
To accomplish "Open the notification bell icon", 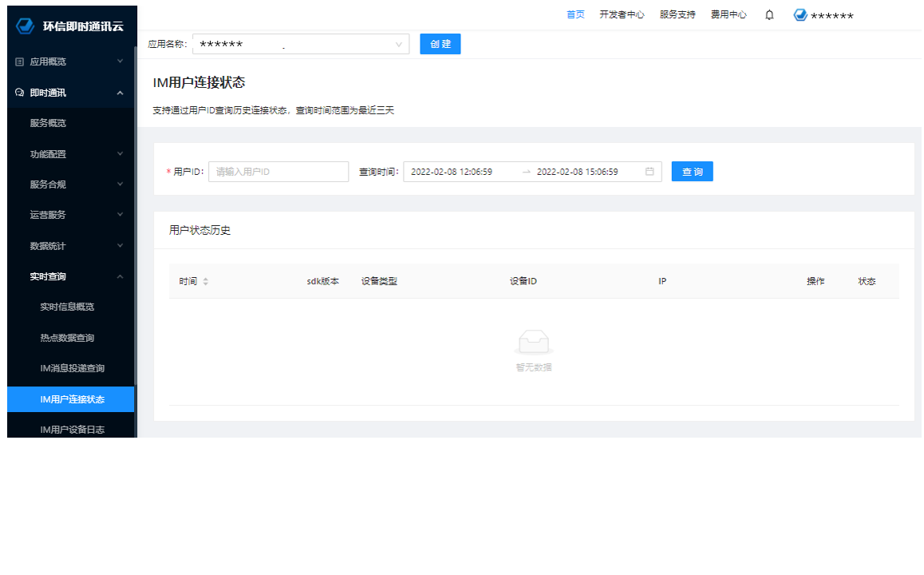I will (x=769, y=14).
